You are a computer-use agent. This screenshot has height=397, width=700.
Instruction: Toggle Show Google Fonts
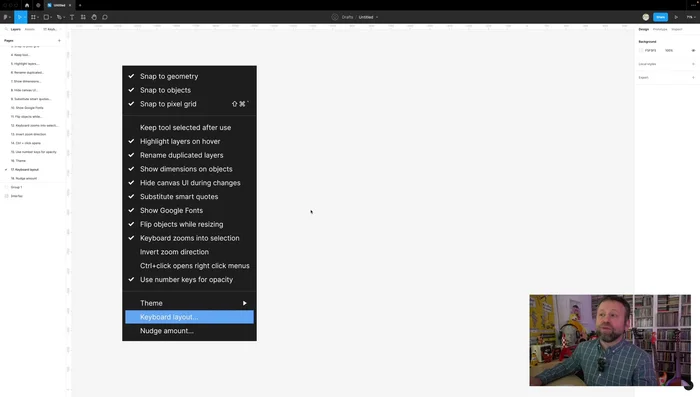pyautogui.click(x=189, y=211)
